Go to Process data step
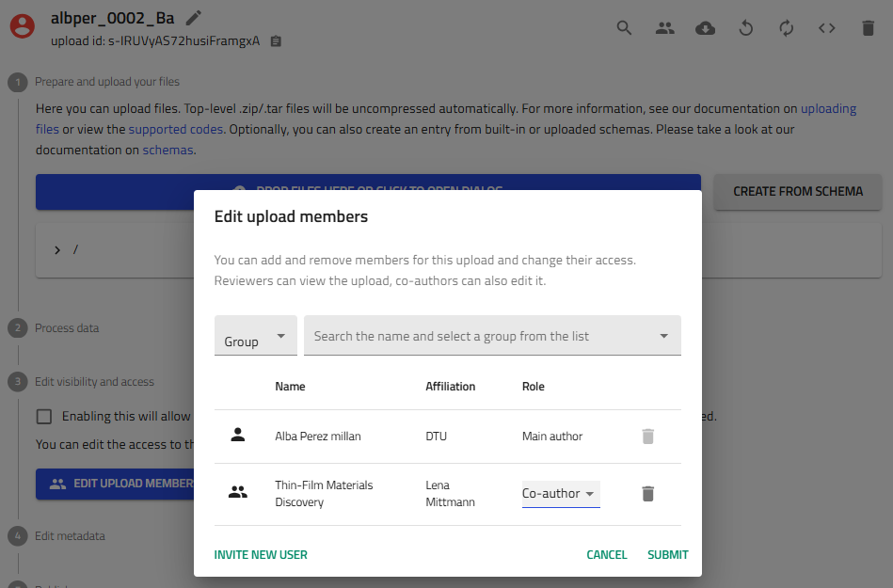Image resolution: width=893 pixels, height=588 pixels. [67, 328]
